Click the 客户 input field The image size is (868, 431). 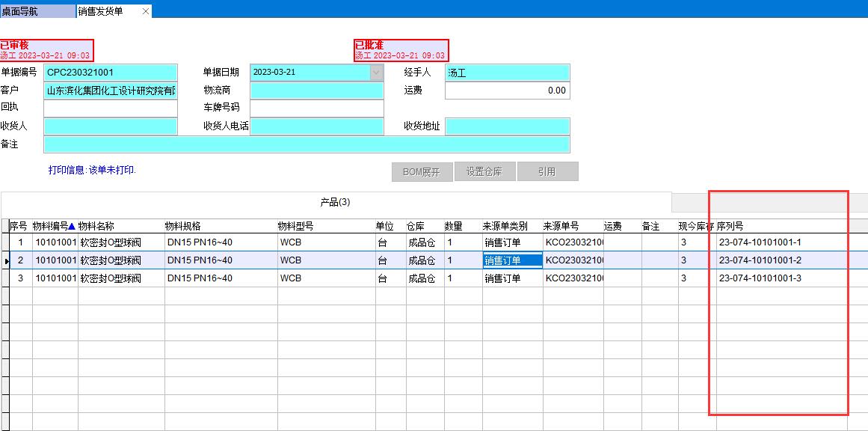[111, 91]
